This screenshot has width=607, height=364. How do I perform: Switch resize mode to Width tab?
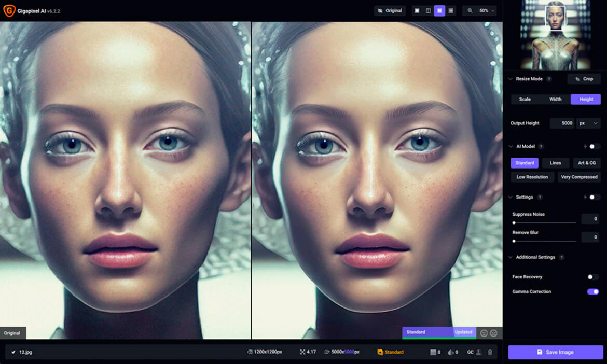point(555,99)
